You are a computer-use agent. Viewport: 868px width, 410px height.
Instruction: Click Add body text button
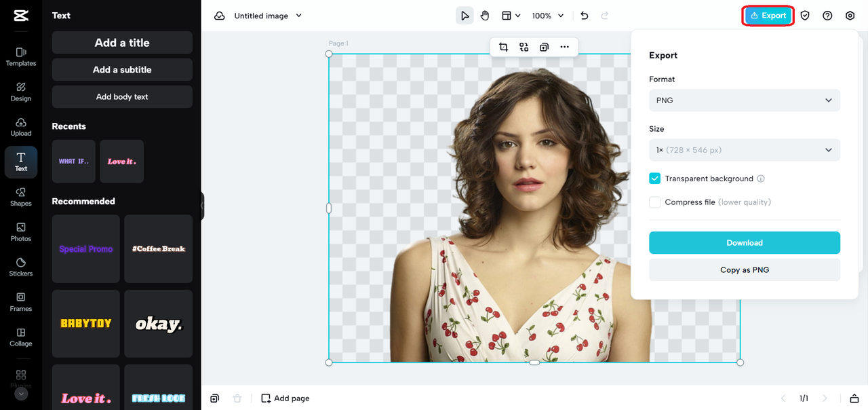pyautogui.click(x=122, y=97)
